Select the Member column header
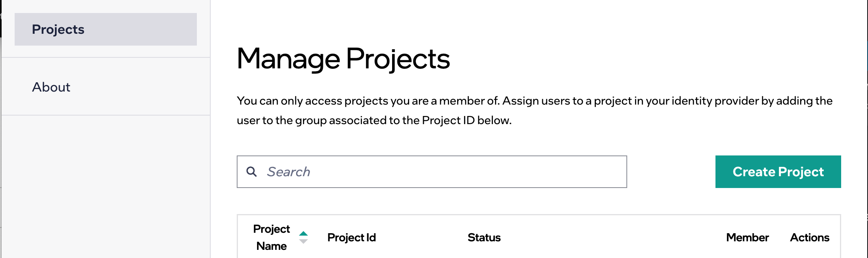This screenshot has height=258, width=868. [747, 238]
